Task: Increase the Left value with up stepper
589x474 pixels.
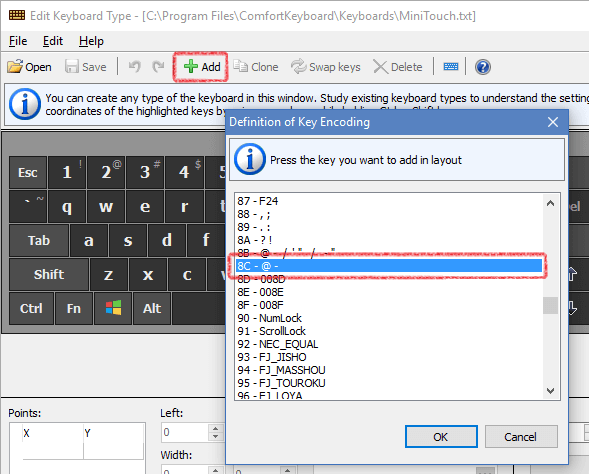Action: coord(216,428)
